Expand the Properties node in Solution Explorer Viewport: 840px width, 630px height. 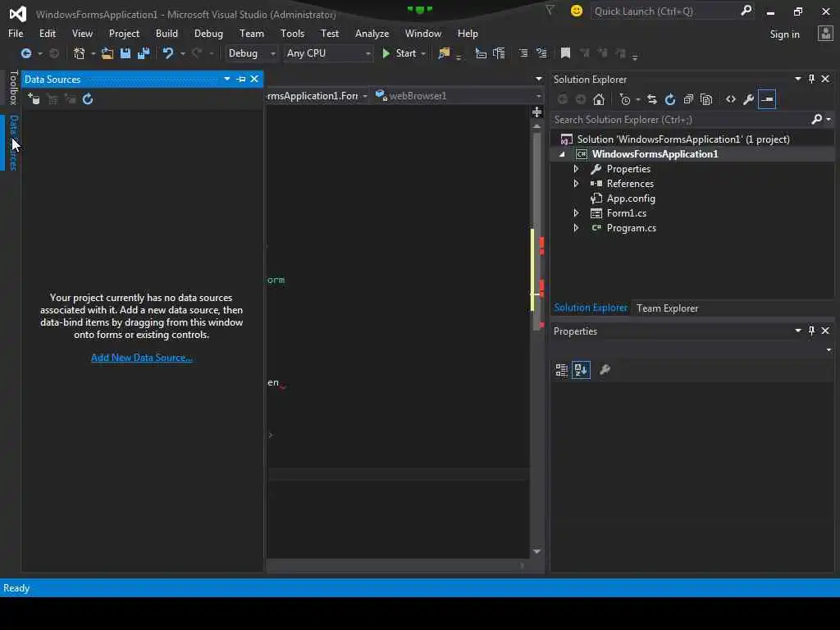point(576,169)
